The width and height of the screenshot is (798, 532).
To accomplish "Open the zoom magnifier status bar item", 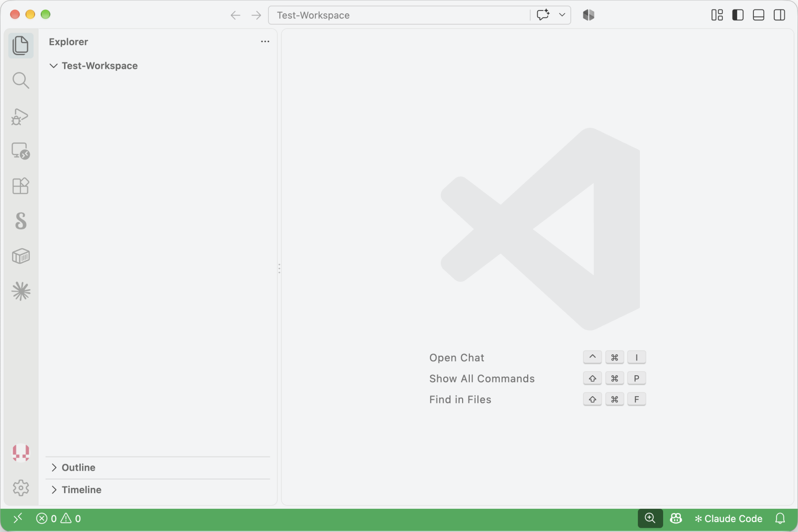I will (x=650, y=518).
